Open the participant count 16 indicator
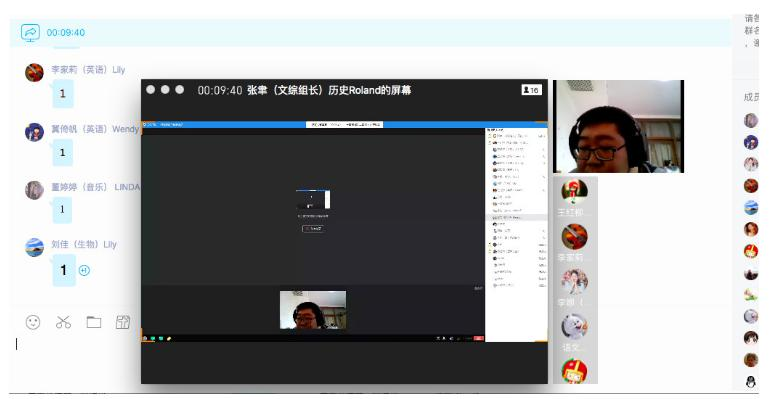This screenshot has height=399, width=770. (x=531, y=90)
